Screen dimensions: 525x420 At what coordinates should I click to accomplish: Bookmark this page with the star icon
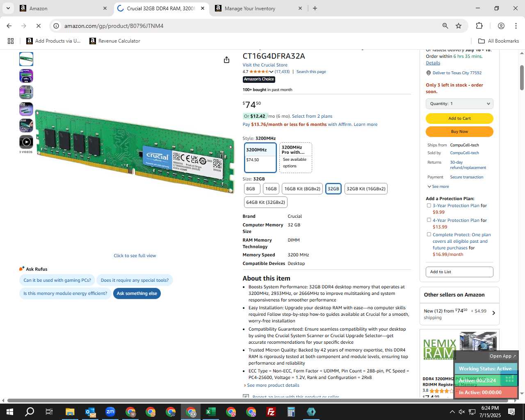coord(459,26)
